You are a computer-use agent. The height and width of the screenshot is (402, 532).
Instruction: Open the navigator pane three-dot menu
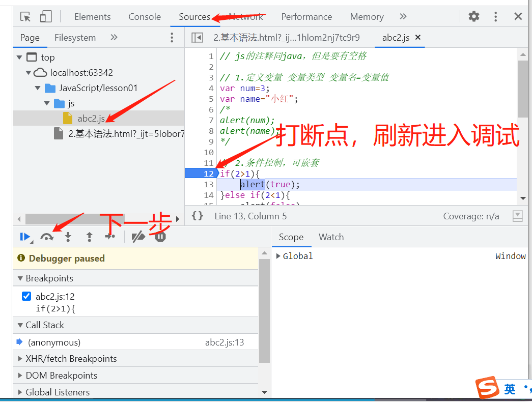point(172,38)
